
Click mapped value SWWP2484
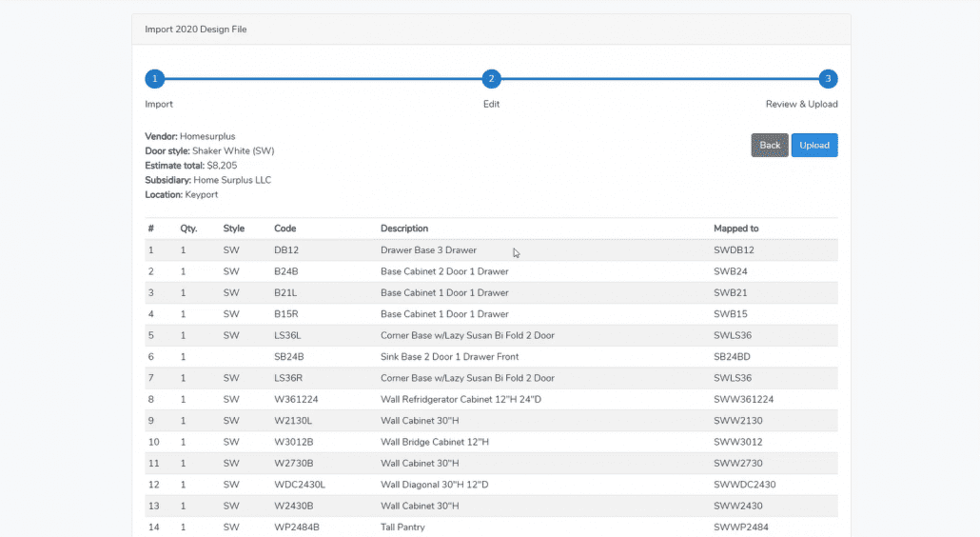[x=741, y=527]
